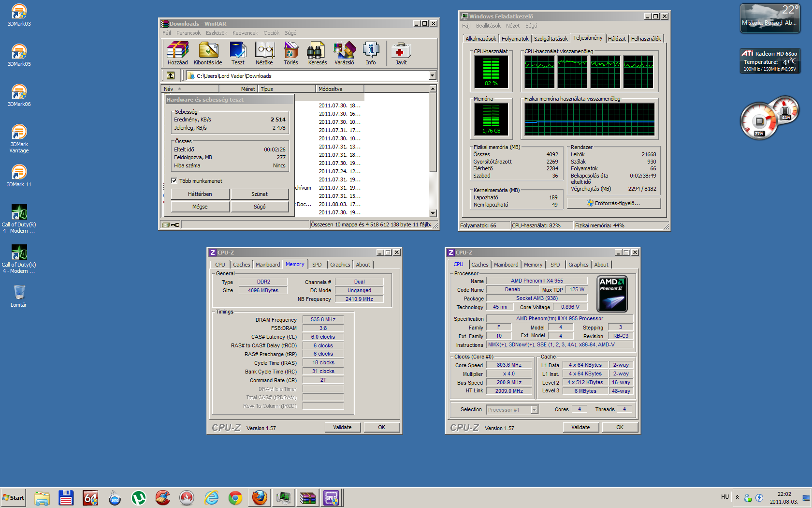Open the 3DMark06 desktop shortcut
812x508 pixels.
coord(19,95)
